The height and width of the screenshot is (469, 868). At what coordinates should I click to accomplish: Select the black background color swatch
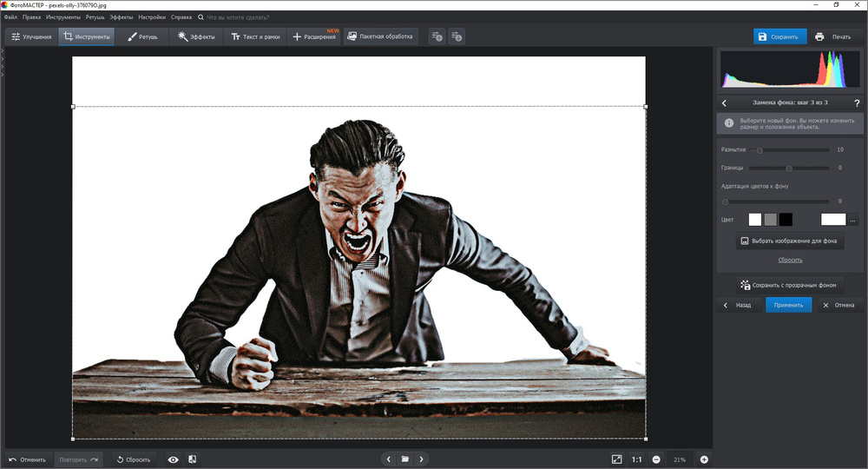click(x=786, y=220)
